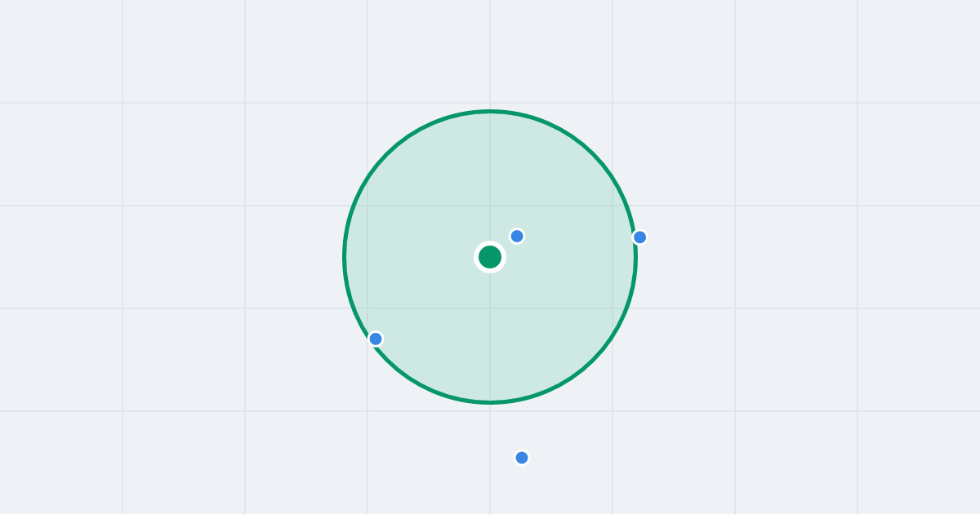Select the small blue marker inside the circle
The width and height of the screenshot is (980, 514).
tap(517, 236)
